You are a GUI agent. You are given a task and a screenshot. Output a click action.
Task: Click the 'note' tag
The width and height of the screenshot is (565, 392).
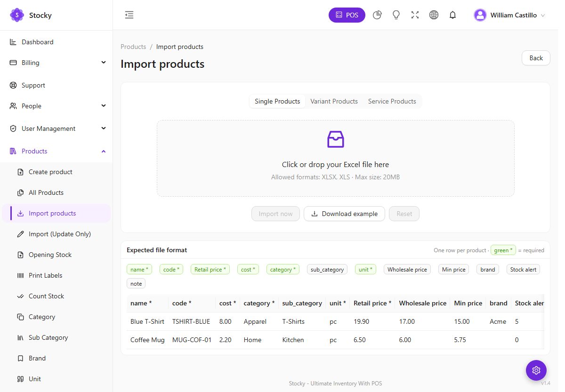136,284
